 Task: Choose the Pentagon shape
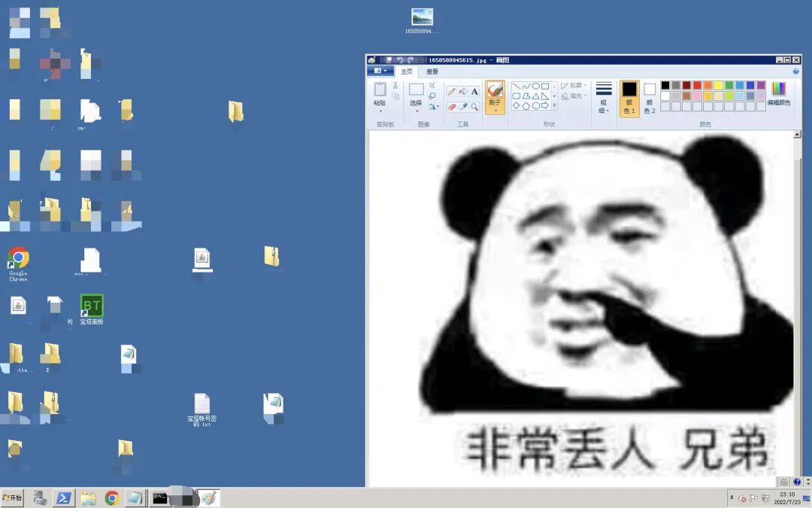(526, 106)
